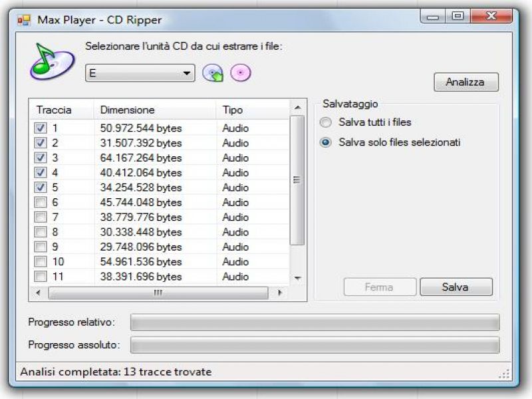Sort by Dimensione column header

[155, 110]
